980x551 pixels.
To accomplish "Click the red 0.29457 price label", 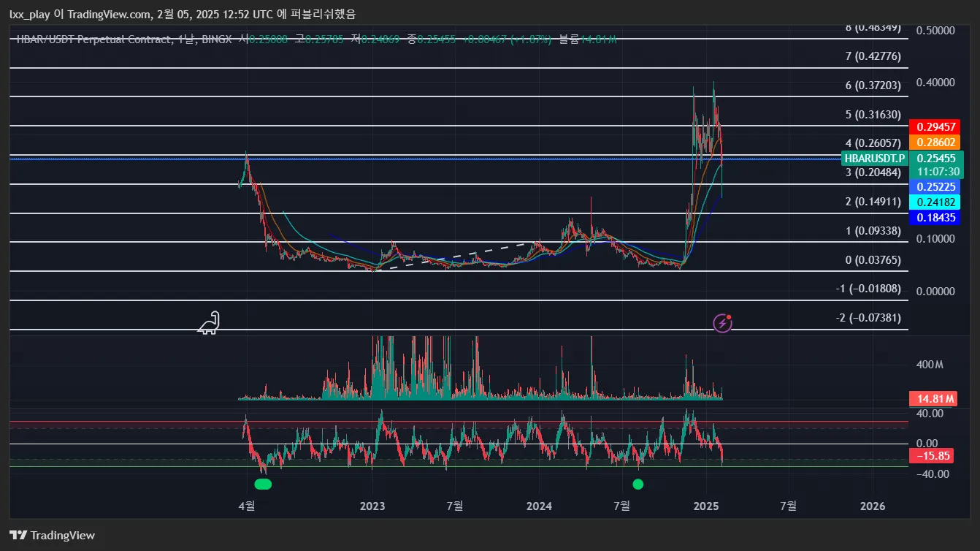I will point(936,127).
